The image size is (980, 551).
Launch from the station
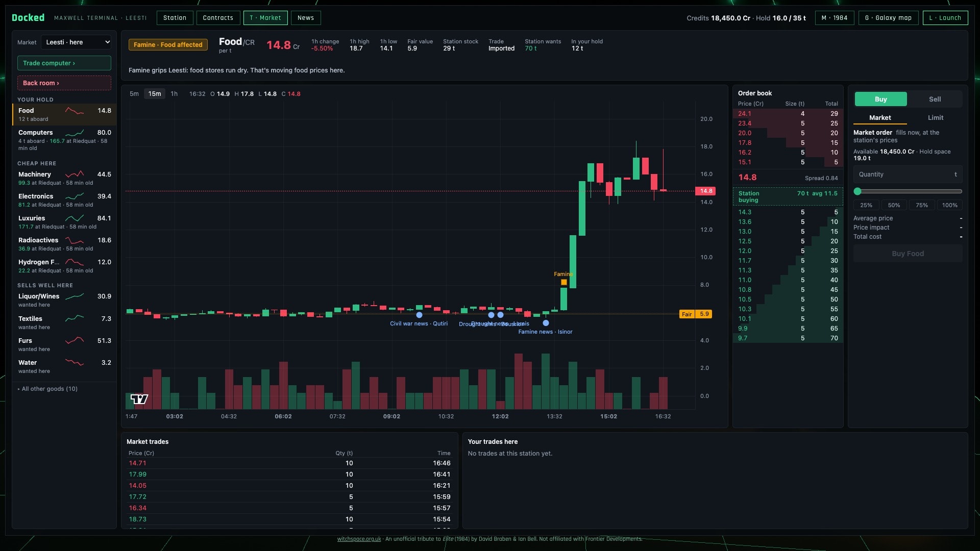(x=945, y=18)
